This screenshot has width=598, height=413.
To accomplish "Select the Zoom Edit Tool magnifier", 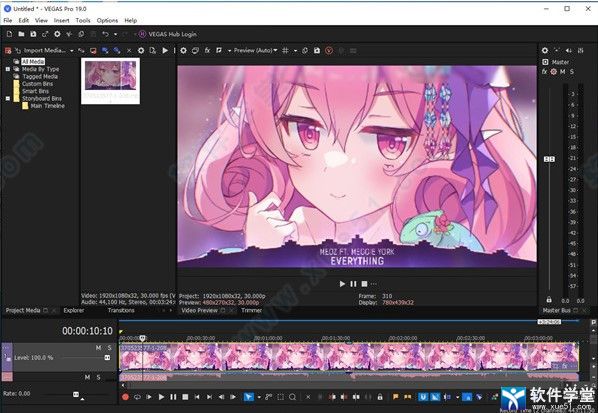I will click(293, 397).
